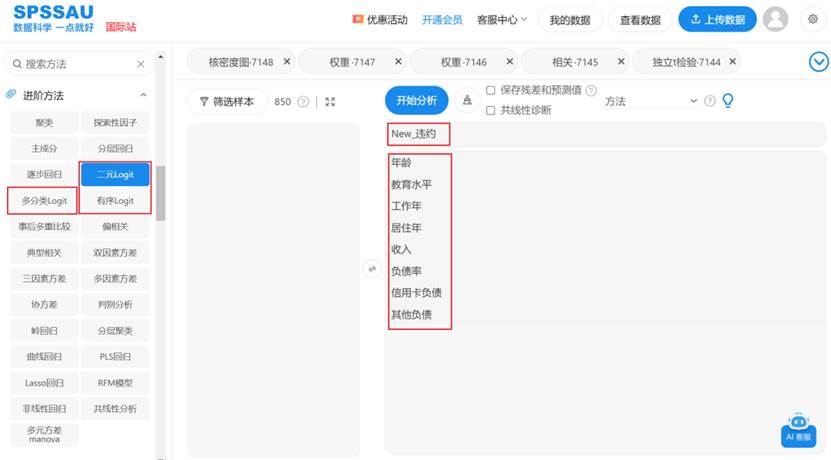The width and height of the screenshot is (831, 460).
Task: Enable 共线性诊断 checkbox
Action: [x=491, y=110]
